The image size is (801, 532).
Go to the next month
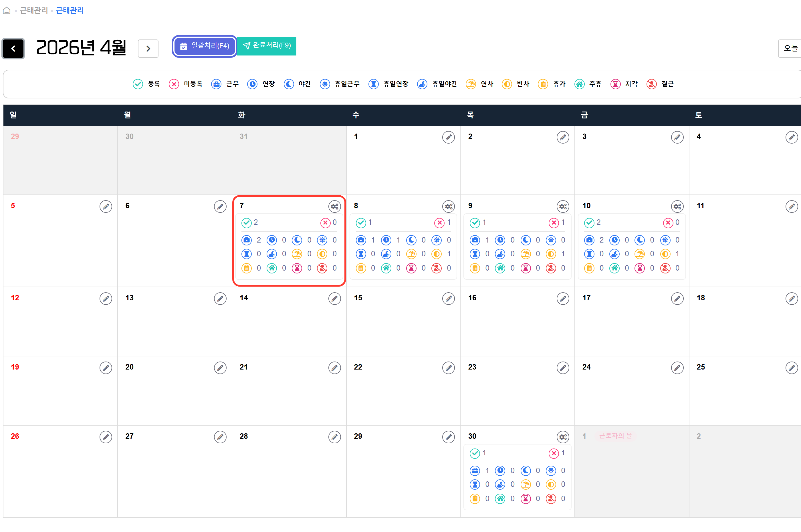[148, 49]
